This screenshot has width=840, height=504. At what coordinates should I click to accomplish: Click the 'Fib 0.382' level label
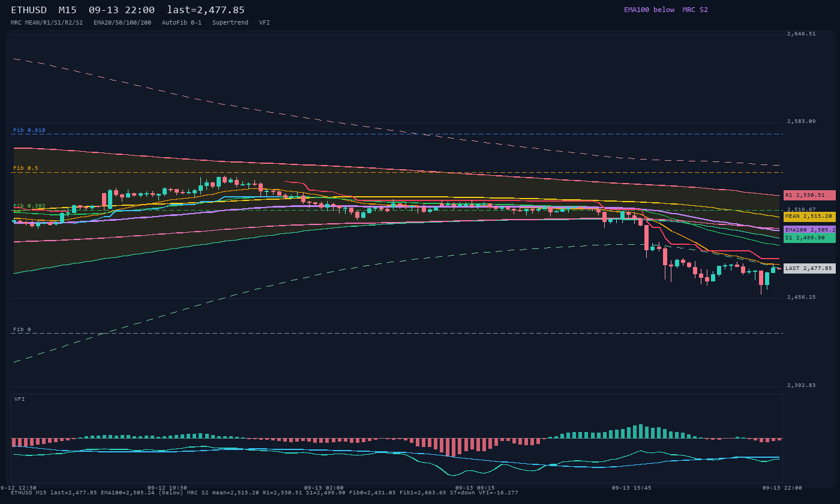coord(29,206)
